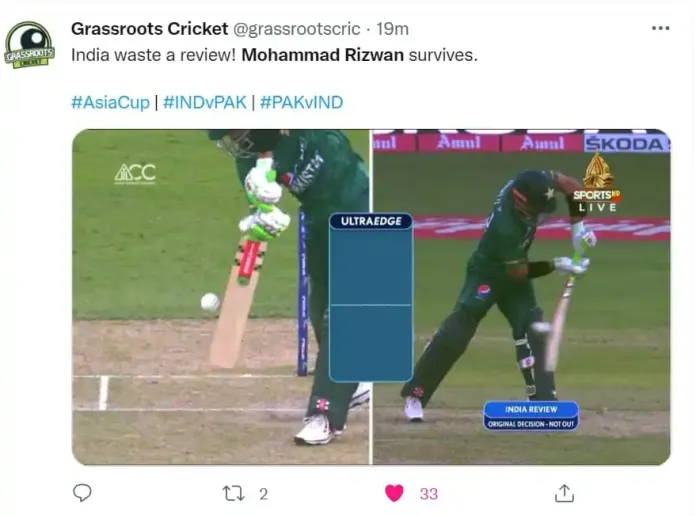Image resolution: width=696 pixels, height=516 pixels.
Task: Click the Sports Live logo in the image
Action: (597, 183)
